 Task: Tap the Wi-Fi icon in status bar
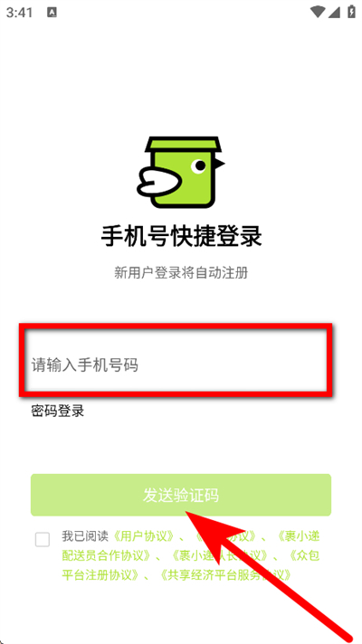pos(318,13)
